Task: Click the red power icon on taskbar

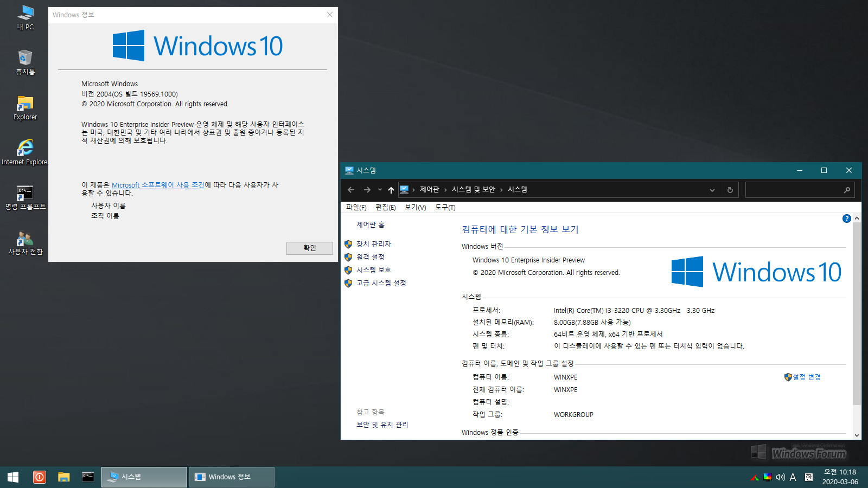Action: (39, 477)
